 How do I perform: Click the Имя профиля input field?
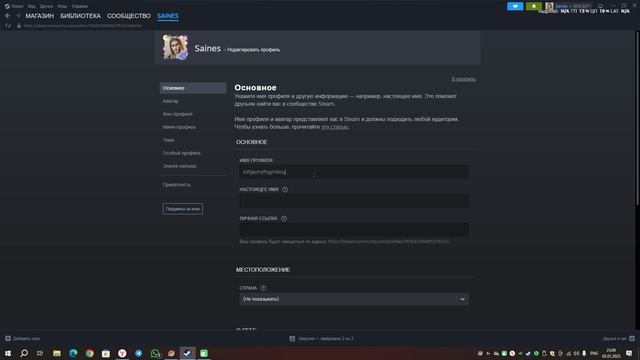[354, 172]
